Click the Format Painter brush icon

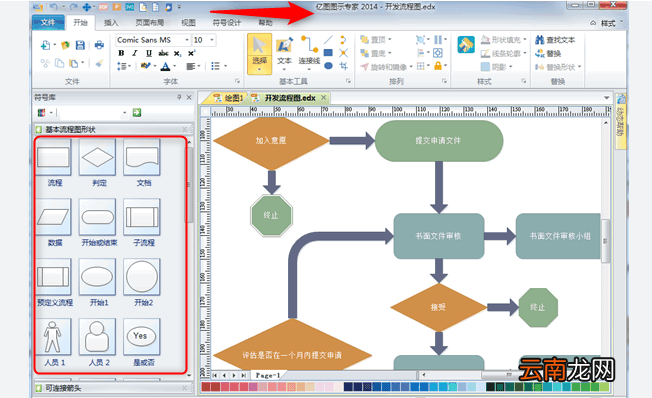click(99, 63)
